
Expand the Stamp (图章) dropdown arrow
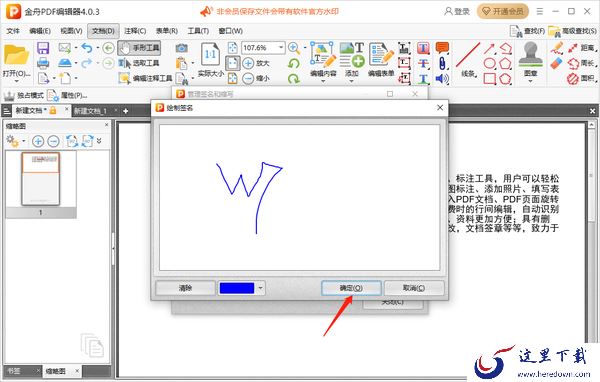click(x=530, y=81)
